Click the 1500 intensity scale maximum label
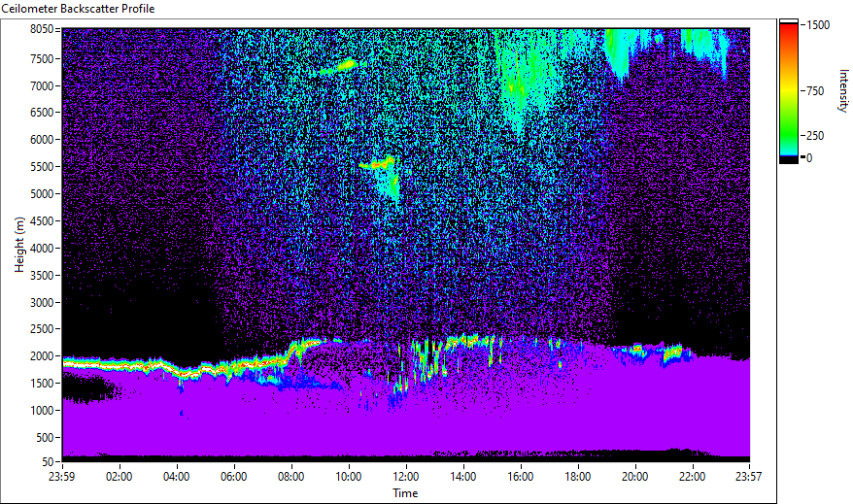The width and height of the screenshot is (853, 504). point(819,25)
